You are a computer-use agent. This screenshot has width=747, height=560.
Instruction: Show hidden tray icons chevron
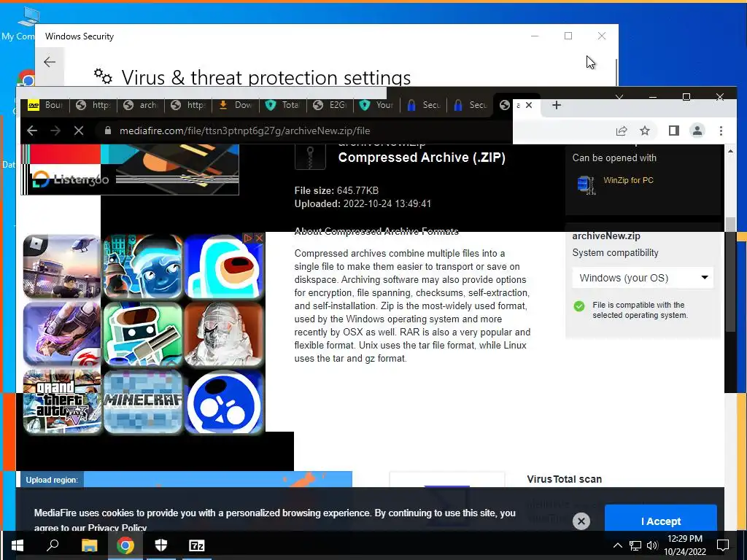click(x=617, y=545)
